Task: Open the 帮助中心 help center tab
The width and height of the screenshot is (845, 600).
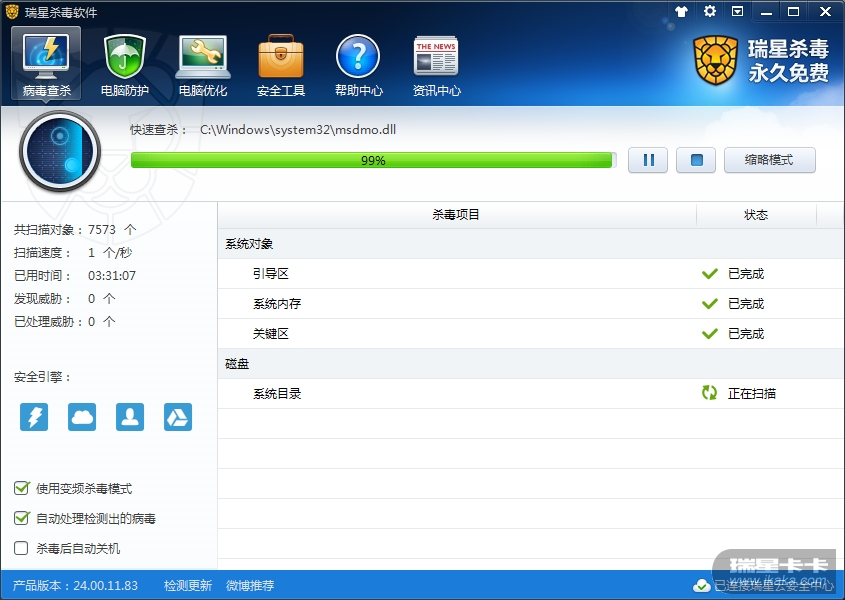Action: 358,65
